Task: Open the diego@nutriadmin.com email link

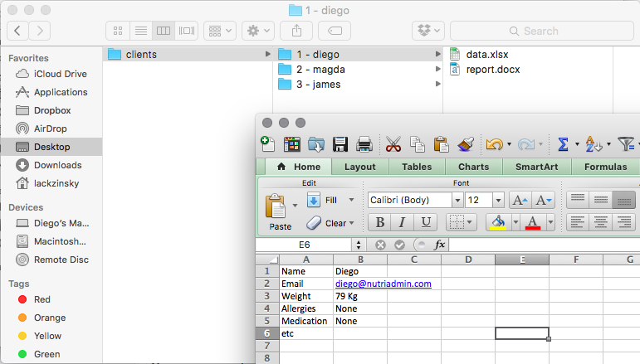Action: pos(384,284)
